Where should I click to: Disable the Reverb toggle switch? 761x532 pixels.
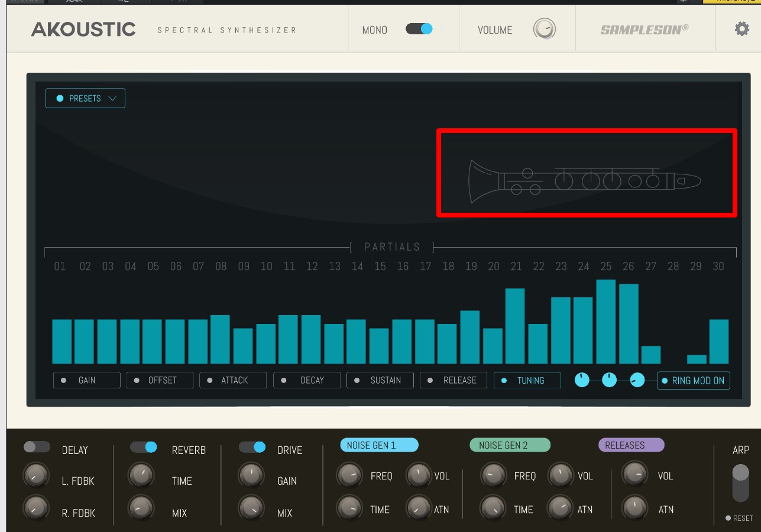coord(144,447)
